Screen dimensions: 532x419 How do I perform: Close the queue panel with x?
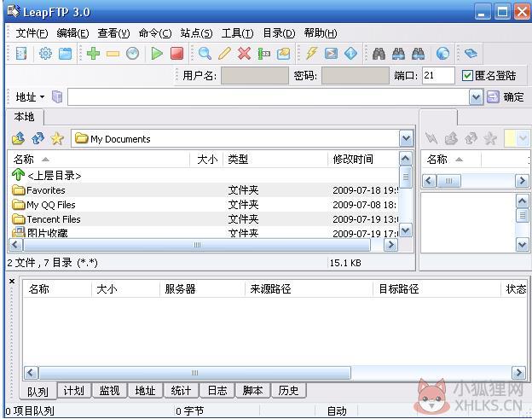(12, 281)
